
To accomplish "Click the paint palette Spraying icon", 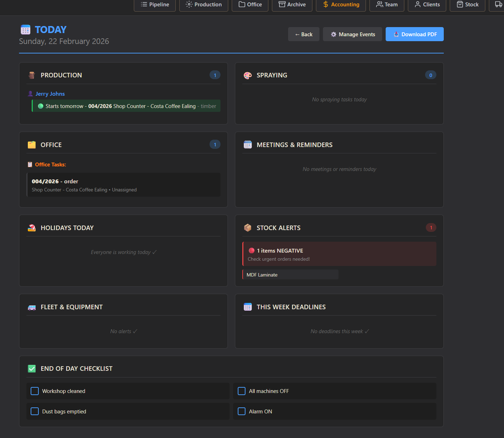I will click(x=248, y=75).
